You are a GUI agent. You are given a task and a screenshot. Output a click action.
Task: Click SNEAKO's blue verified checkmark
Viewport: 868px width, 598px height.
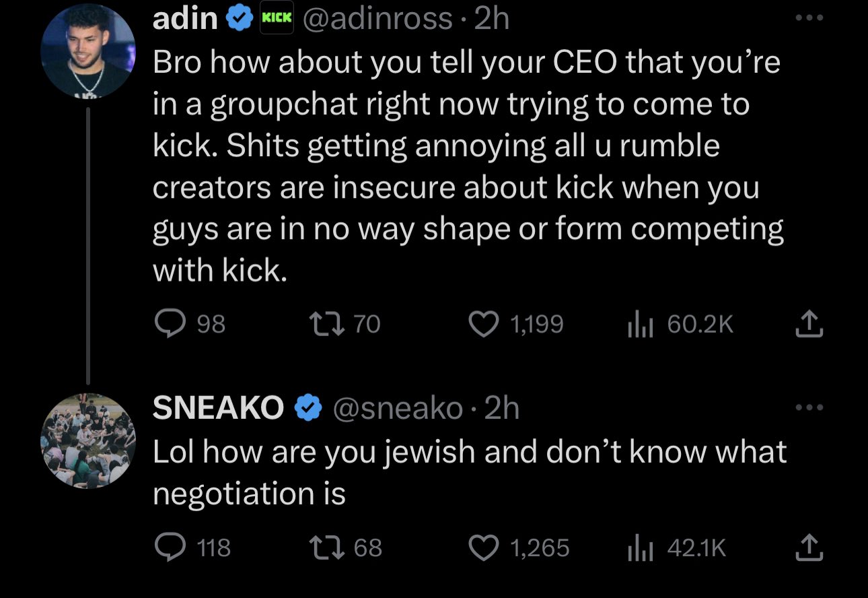(308, 408)
